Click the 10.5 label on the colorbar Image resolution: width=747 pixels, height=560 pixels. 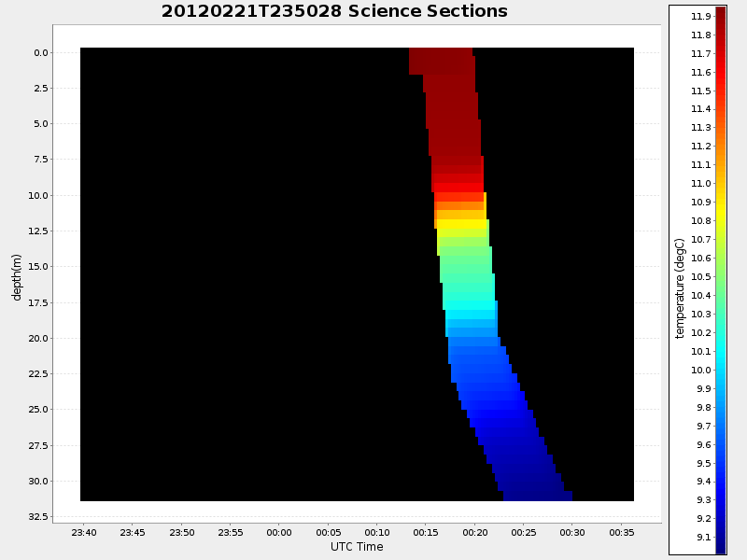pos(701,276)
